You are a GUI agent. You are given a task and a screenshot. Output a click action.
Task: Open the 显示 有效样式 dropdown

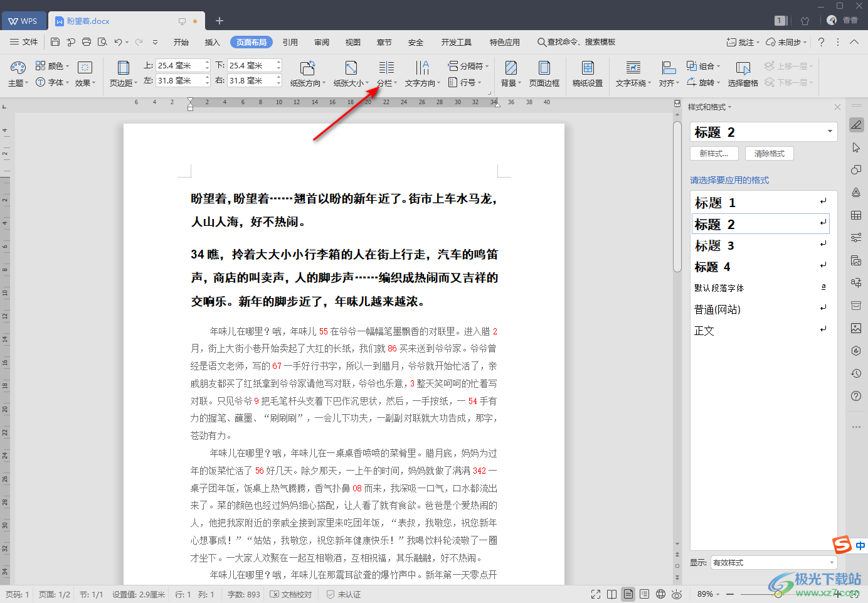coord(774,562)
